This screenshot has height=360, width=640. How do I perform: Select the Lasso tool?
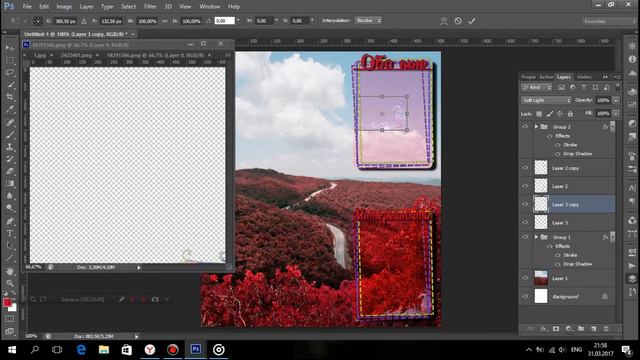pos(10,73)
